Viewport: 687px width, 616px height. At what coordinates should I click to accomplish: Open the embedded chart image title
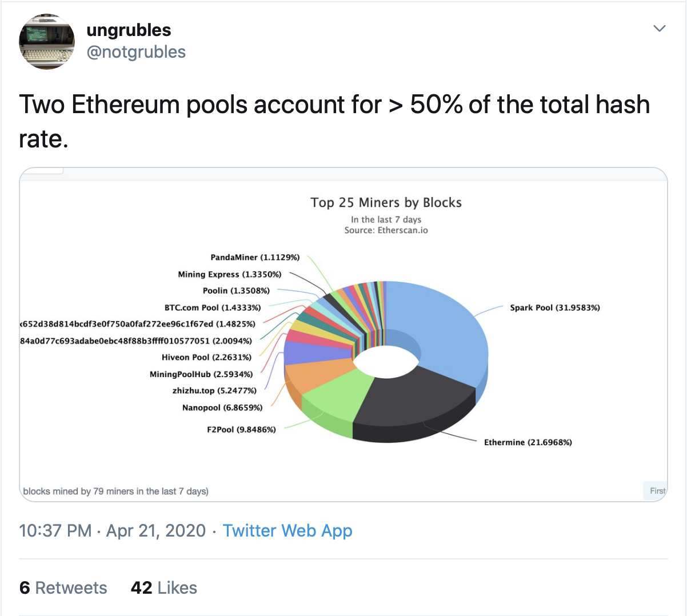point(386,202)
